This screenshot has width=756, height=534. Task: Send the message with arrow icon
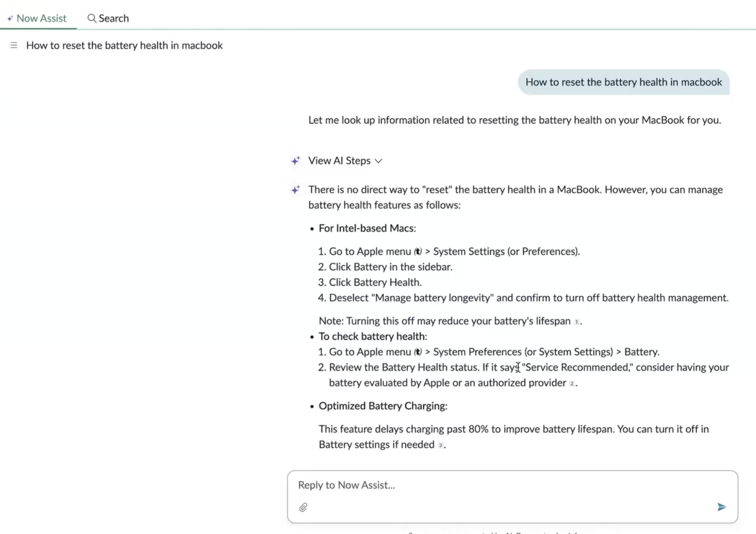[x=721, y=507]
